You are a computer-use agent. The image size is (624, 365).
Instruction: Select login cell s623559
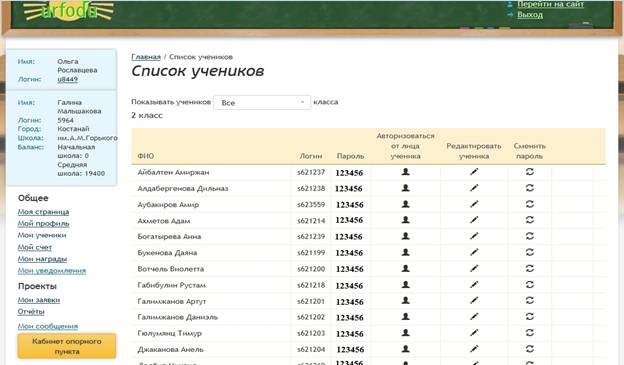click(311, 205)
